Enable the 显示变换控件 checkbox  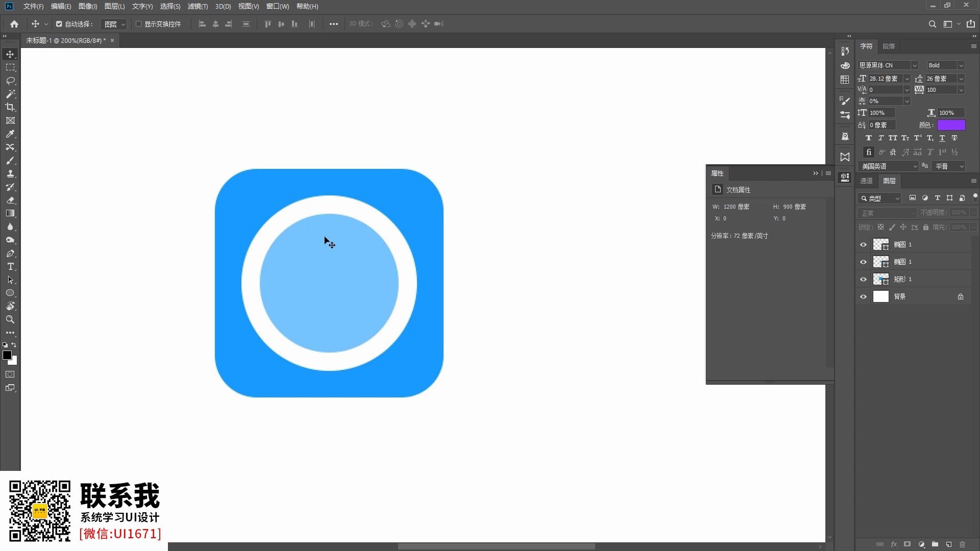(x=138, y=24)
